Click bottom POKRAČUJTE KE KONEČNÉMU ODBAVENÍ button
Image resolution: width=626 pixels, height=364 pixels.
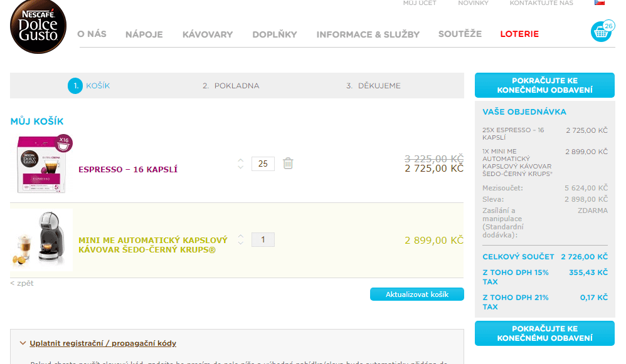pyautogui.click(x=544, y=333)
